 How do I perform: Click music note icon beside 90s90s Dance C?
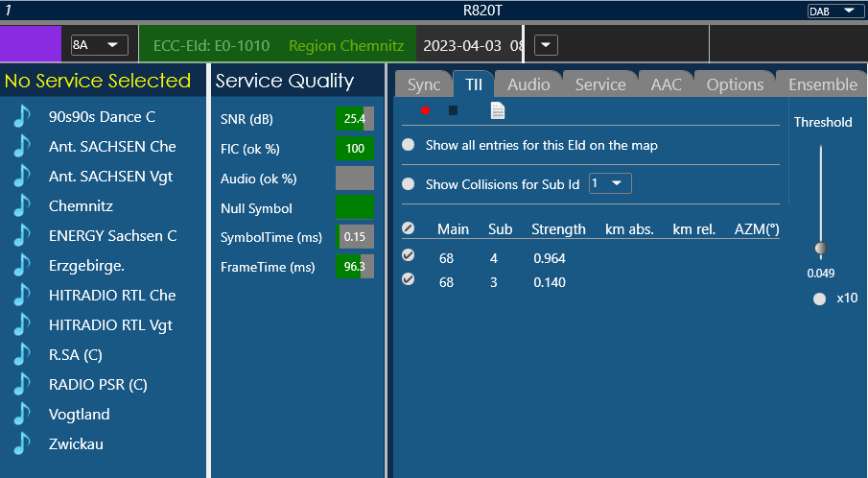[21, 117]
